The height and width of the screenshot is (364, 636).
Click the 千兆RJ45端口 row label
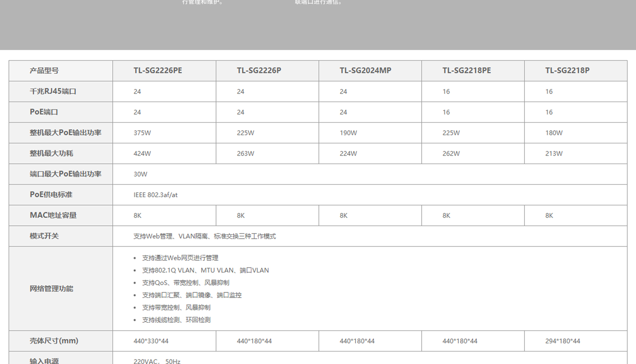click(53, 91)
